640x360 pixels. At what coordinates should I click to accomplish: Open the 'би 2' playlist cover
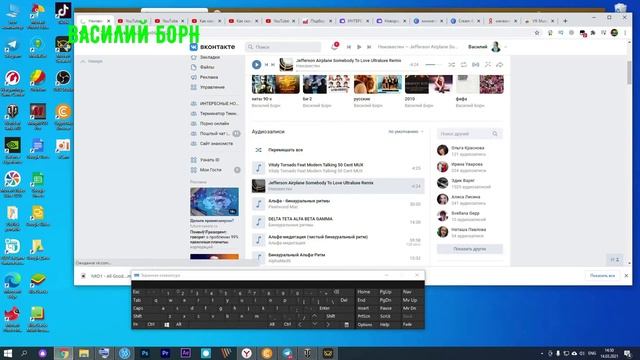coord(327,84)
